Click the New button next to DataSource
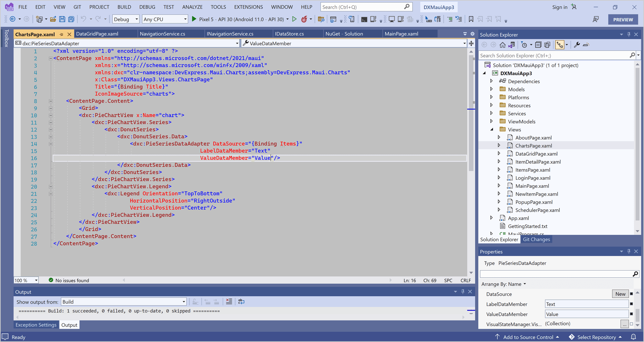The height and width of the screenshot is (342, 644). 620,294
